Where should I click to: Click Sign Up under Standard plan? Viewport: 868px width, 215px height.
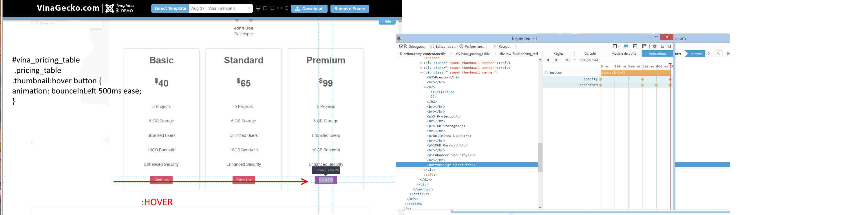pyautogui.click(x=244, y=180)
